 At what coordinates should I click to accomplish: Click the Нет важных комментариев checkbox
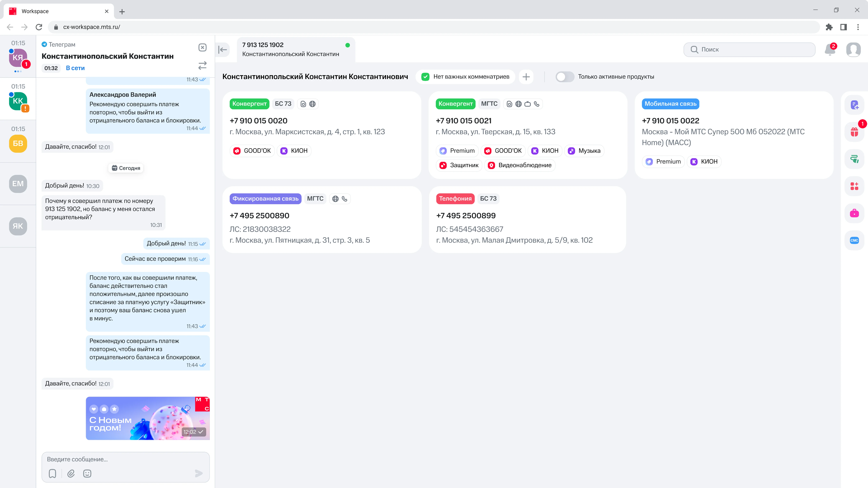(x=425, y=77)
